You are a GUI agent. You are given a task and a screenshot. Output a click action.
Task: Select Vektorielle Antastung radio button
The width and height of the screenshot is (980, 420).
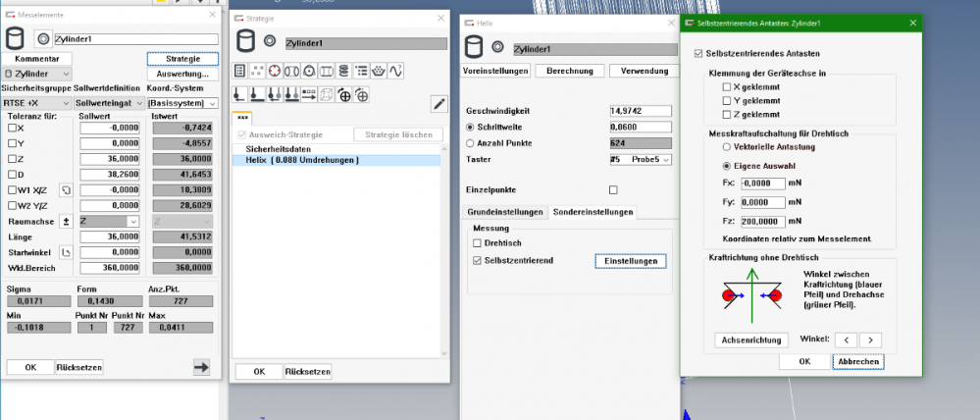[726, 147]
